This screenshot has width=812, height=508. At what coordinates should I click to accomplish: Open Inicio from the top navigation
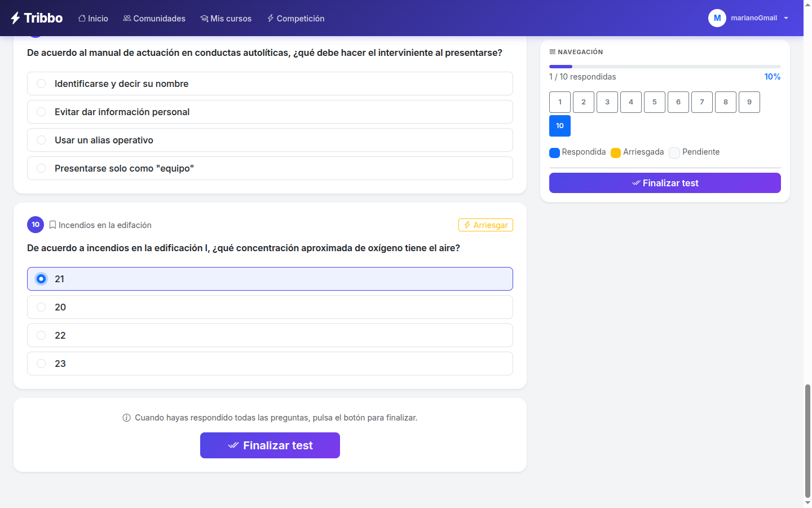[93, 18]
